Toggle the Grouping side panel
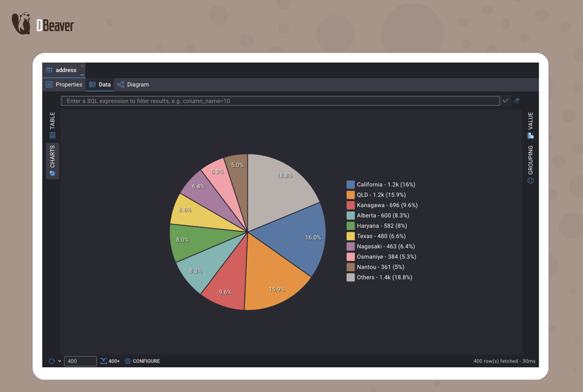The width and height of the screenshot is (583, 392). click(530, 164)
